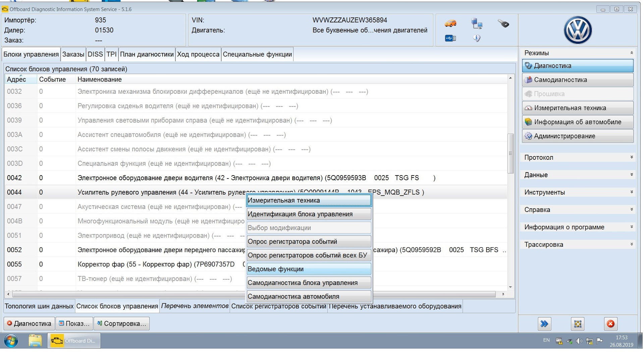The height and width of the screenshot is (352, 644).
Task: Open the Измерительная техника mode in sidebar
Action: point(578,108)
